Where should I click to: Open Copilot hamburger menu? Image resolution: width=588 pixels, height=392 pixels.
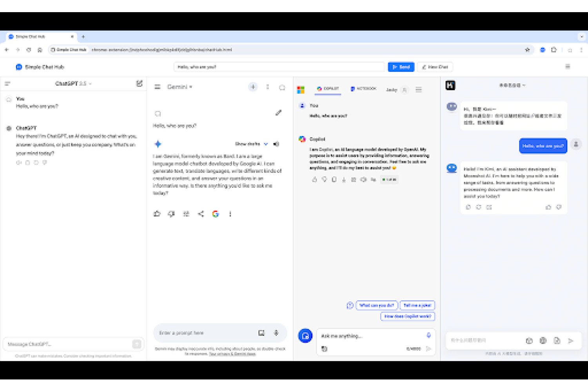point(419,90)
